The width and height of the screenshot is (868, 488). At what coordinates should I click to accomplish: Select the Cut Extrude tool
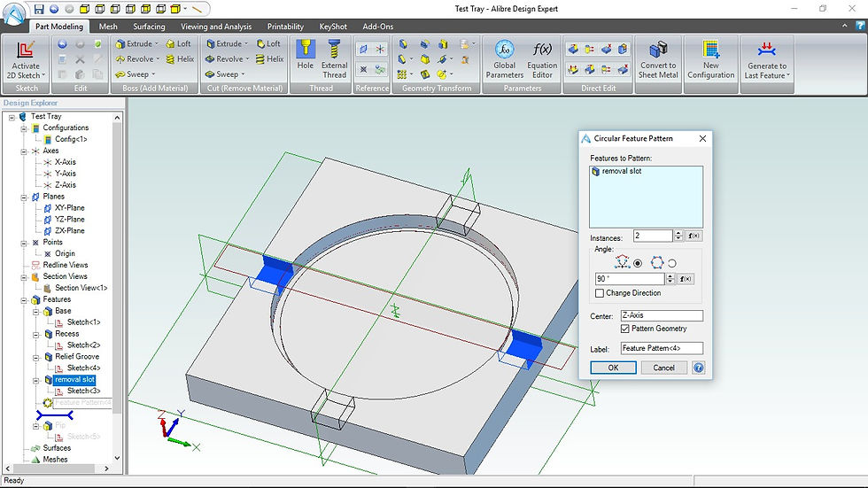tap(223, 43)
